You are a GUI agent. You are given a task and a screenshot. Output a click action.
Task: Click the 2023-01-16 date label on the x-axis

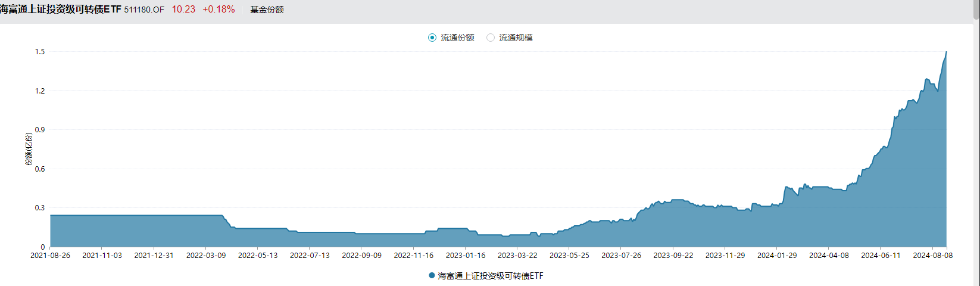click(466, 255)
